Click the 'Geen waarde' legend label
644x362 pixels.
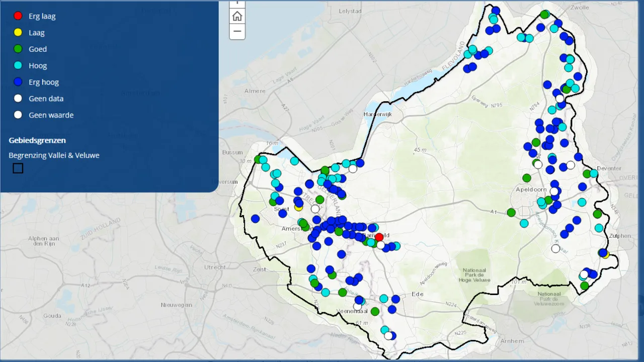pyautogui.click(x=51, y=115)
